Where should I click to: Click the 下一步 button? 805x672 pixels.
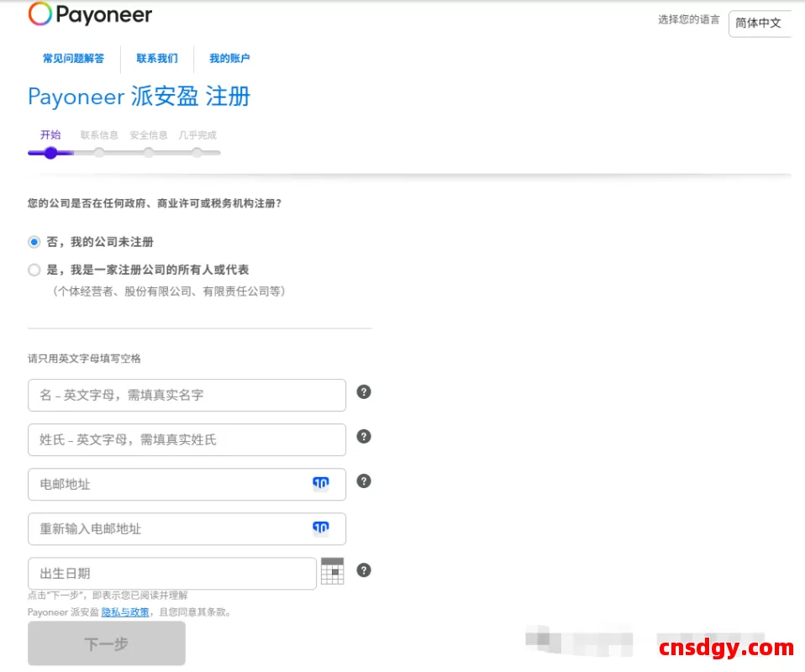pos(106,642)
